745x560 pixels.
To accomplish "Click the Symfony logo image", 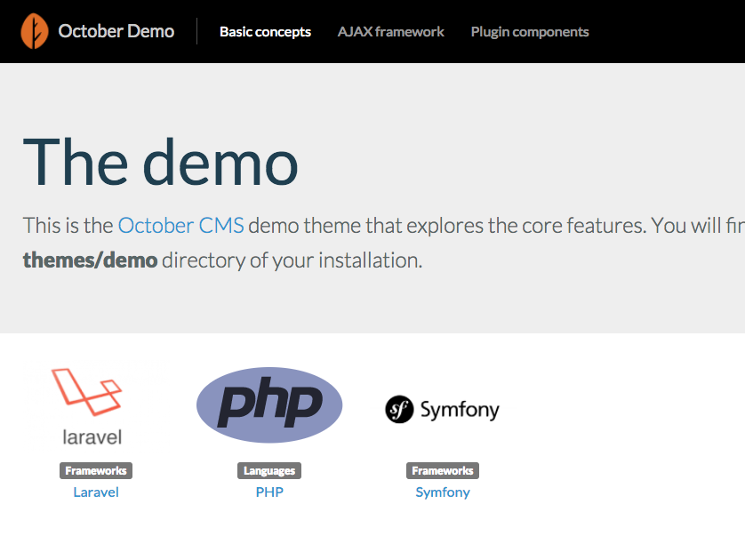I will pyautogui.click(x=443, y=409).
